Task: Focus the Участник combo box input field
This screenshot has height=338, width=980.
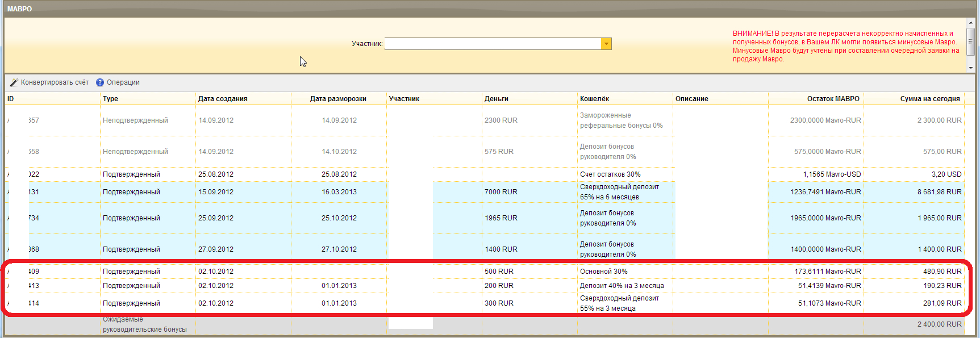Action: pyautogui.click(x=493, y=44)
